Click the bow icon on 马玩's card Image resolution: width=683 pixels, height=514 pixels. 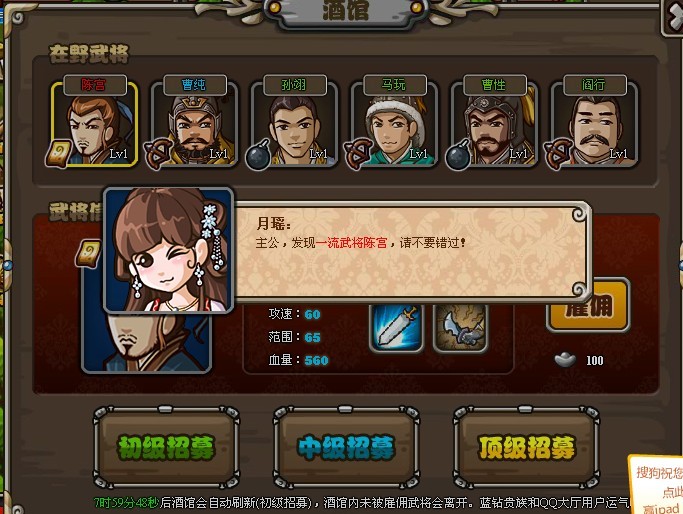(x=358, y=154)
